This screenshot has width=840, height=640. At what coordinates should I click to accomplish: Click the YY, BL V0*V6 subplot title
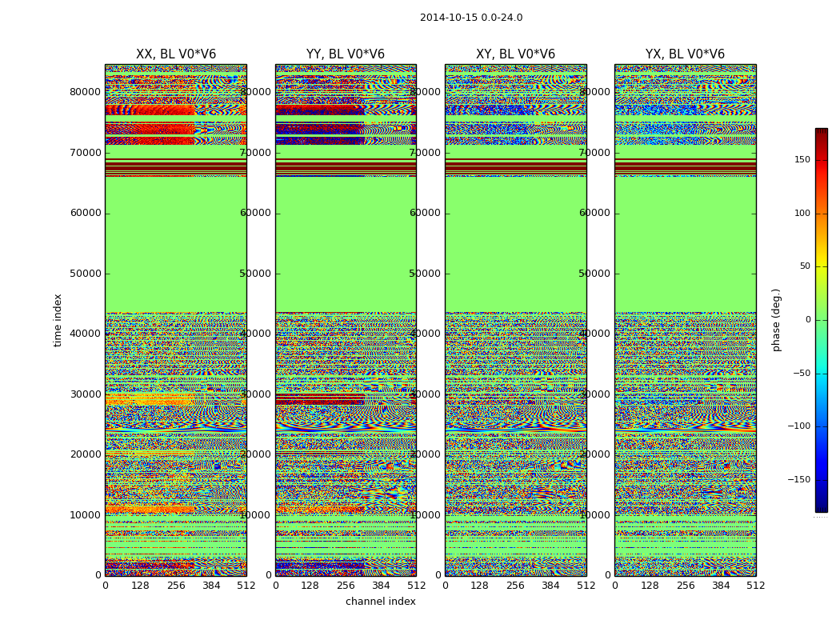click(x=346, y=54)
